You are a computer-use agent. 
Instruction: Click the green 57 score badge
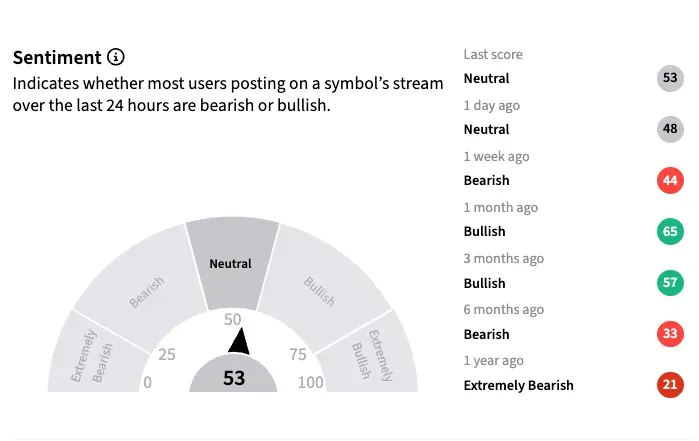tap(670, 283)
